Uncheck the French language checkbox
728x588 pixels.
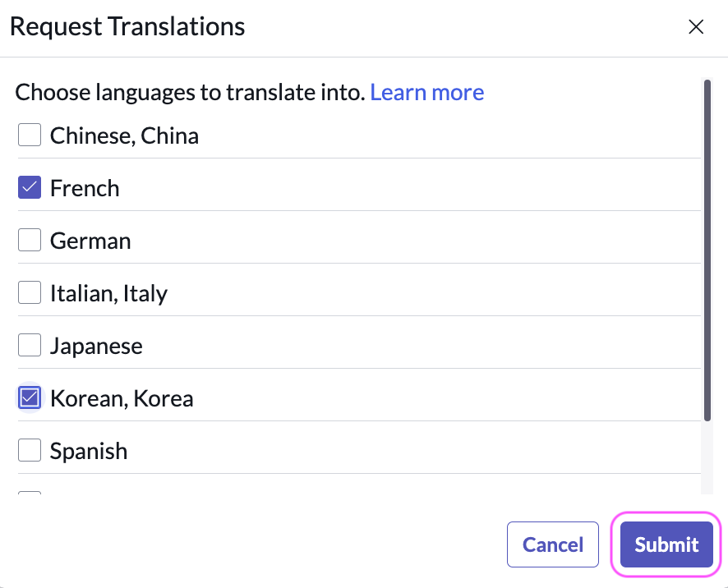pyautogui.click(x=29, y=186)
